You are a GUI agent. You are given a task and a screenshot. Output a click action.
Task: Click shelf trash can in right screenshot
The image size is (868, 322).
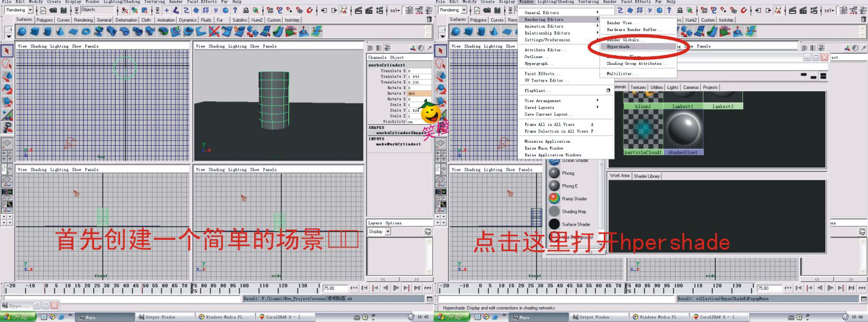[863, 19]
